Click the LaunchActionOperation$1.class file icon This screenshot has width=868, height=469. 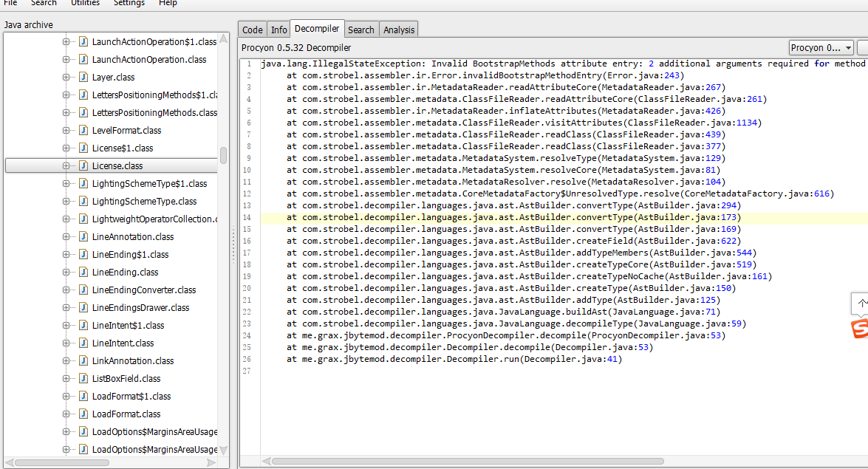[x=83, y=41]
